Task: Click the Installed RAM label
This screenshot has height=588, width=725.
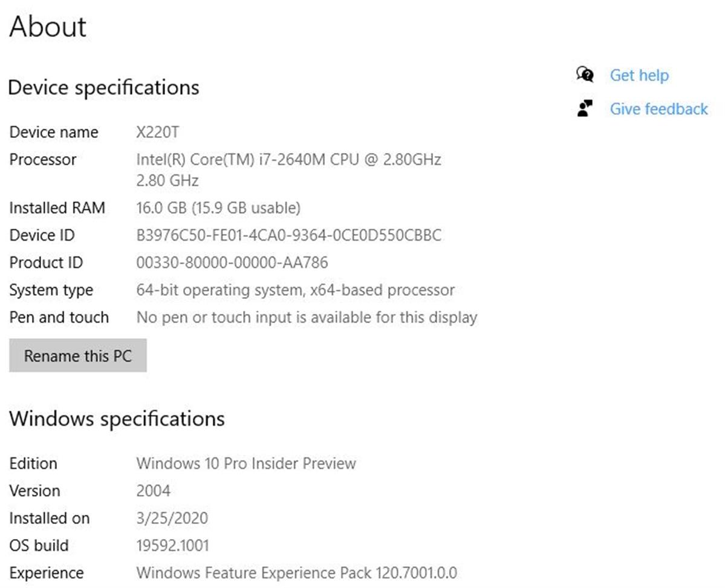Action: pos(57,207)
